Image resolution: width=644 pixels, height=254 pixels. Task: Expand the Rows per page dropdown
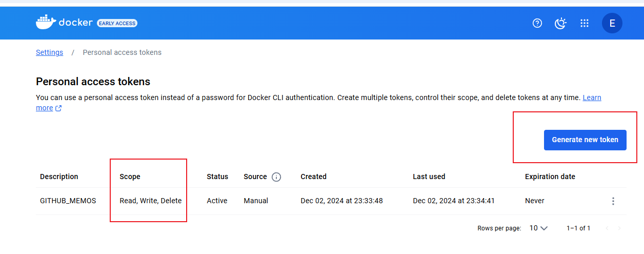coord(538,228)
